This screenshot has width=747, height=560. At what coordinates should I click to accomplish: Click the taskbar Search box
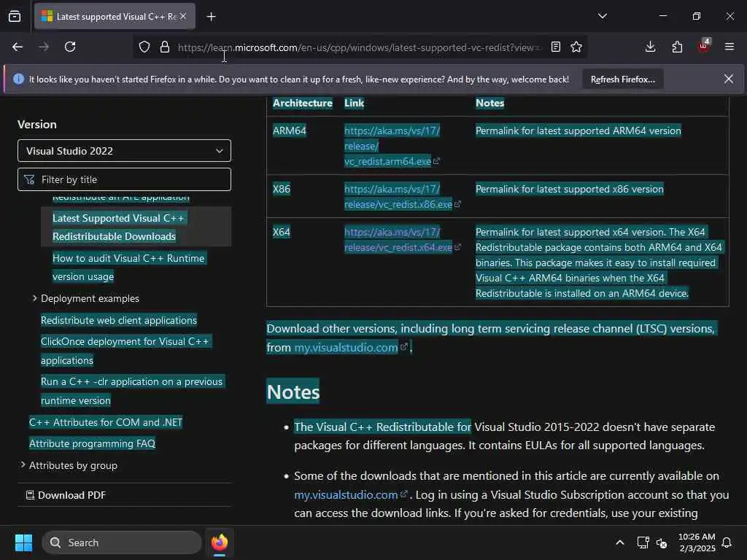(x=122, y=542)
